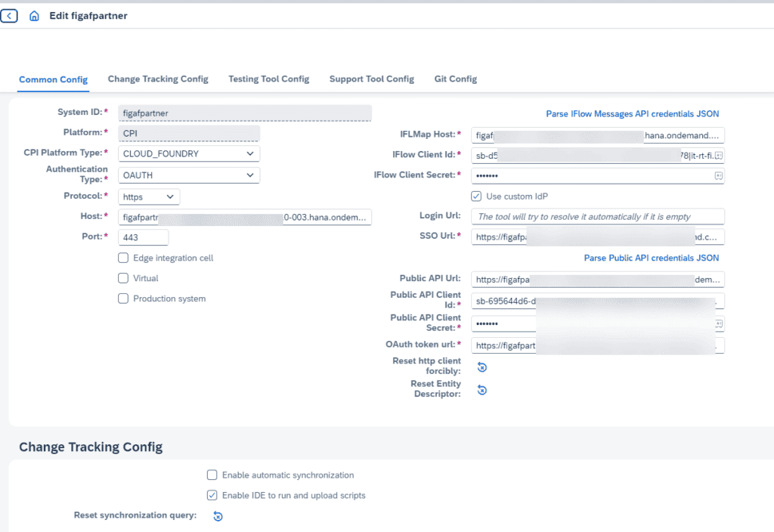Click the Reset Entity Descriptor icon
774x532 pixels.
[x=482, y=390]
